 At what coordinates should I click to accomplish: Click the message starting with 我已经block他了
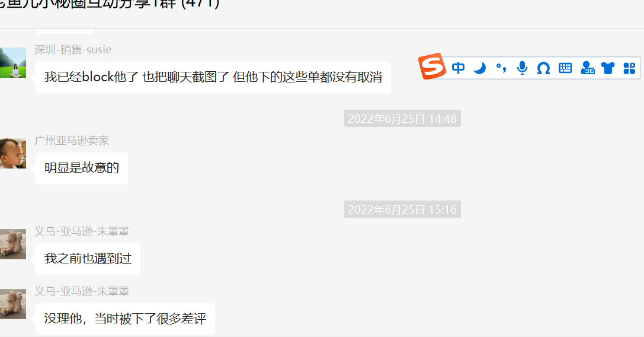[213, 78]
